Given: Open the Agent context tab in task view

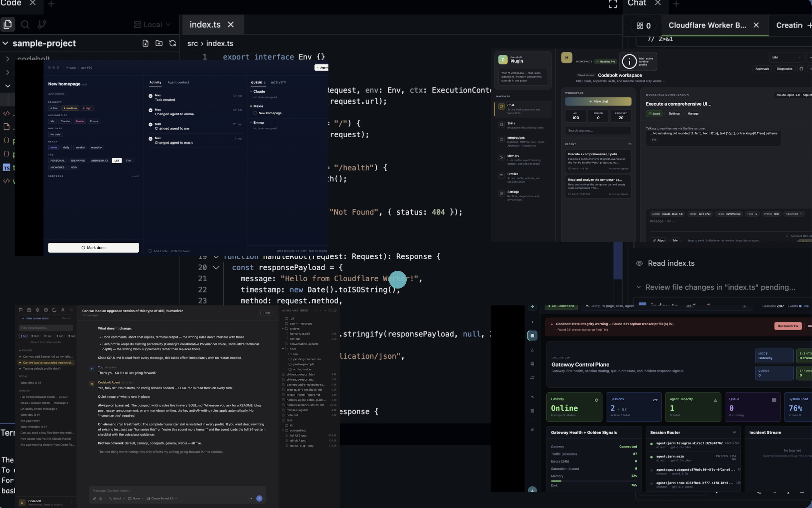Looking at the screenshot, I should [x=178, y=82].
